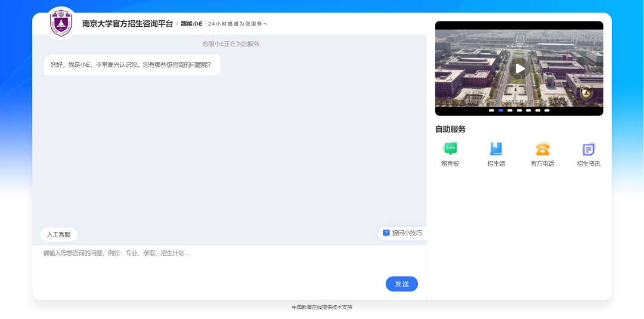Switch to 人工客服 human service

point(58,235)
